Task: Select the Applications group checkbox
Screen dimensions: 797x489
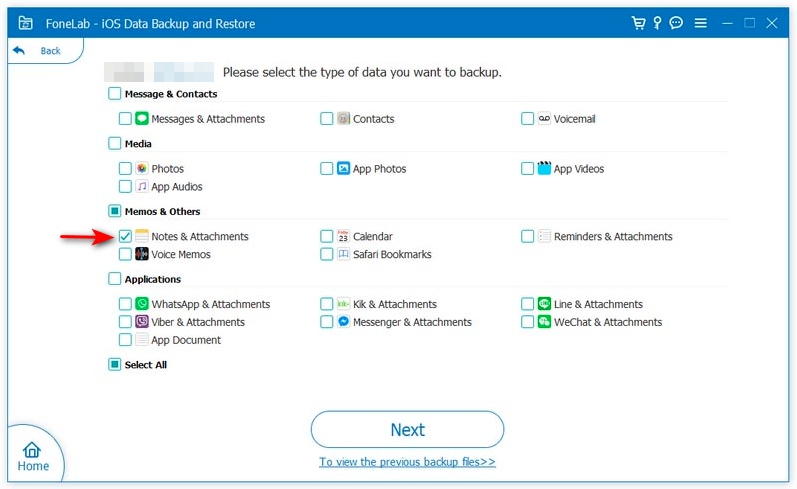Action: [114, 280]
